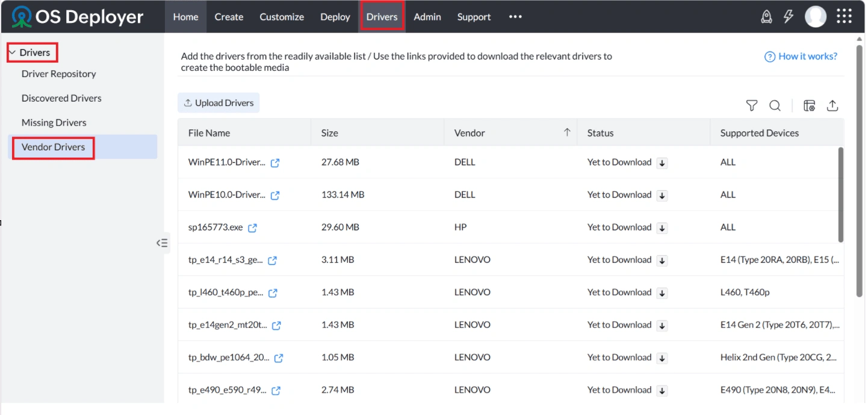Viewport: 868px width, 415px height.
Task: Click the Upload Drivers button
Action: [x=219, y=103]
